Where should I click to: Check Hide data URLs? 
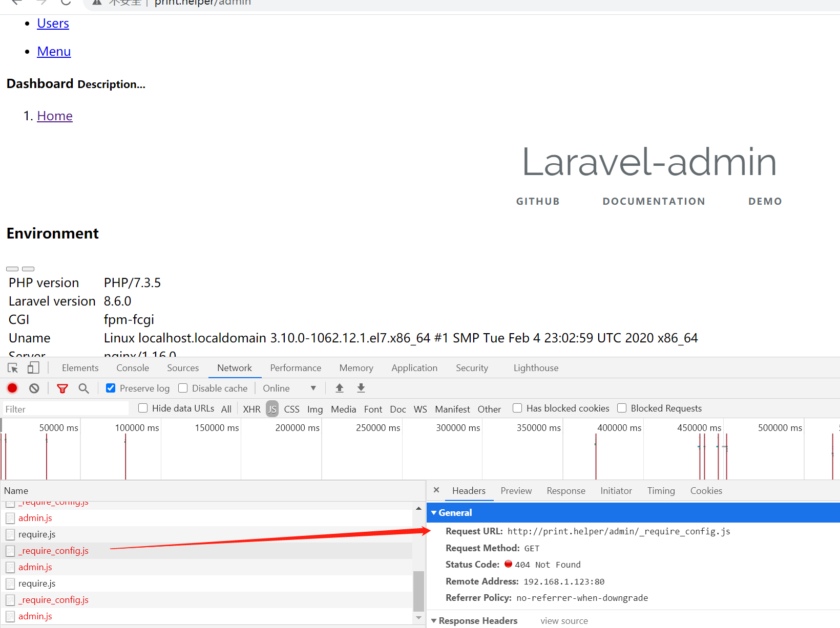tap(142, 408)
